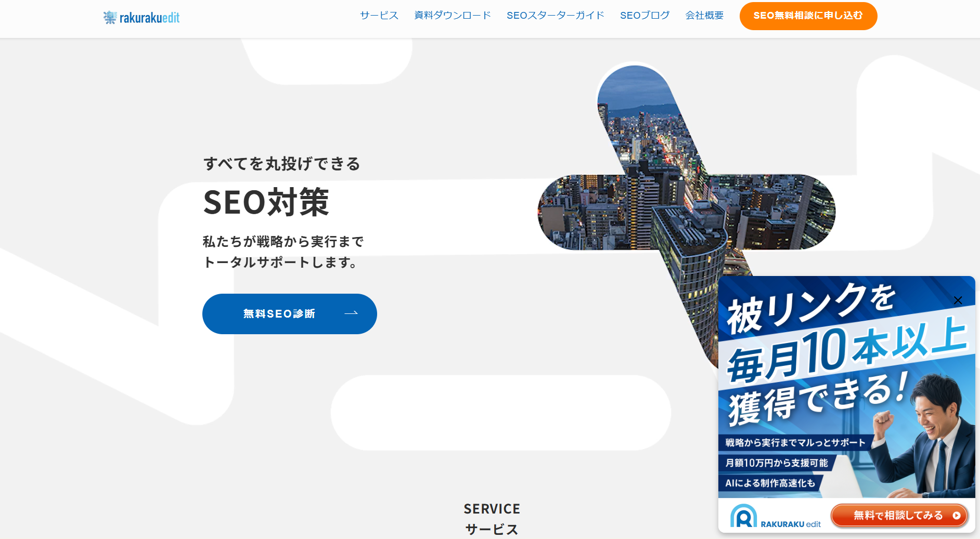The image size is (980, 539).
Task: Click the rakurakuedit pixel logo icon
Action: [x=110, y=18]
